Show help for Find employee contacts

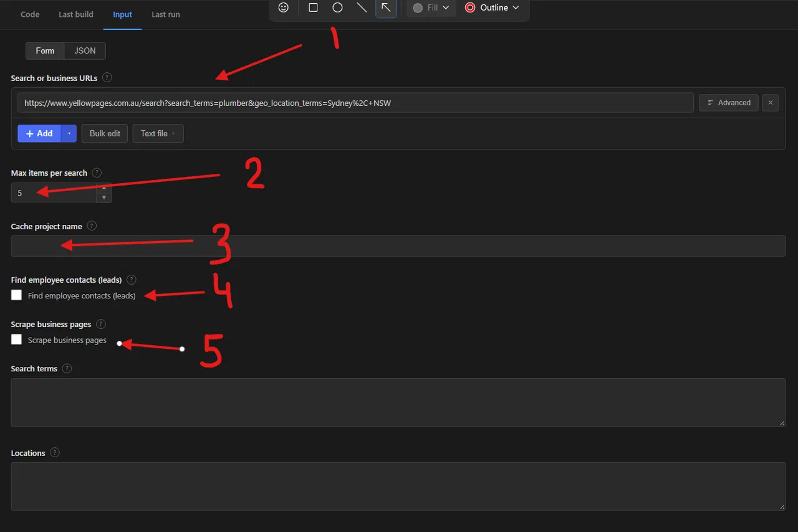pos(131,280)
